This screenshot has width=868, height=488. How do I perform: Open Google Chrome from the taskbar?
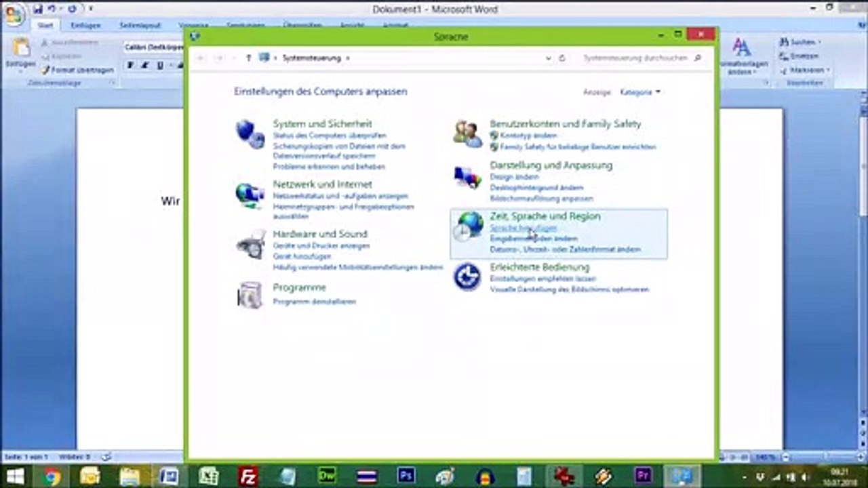[x=52, y=476]
